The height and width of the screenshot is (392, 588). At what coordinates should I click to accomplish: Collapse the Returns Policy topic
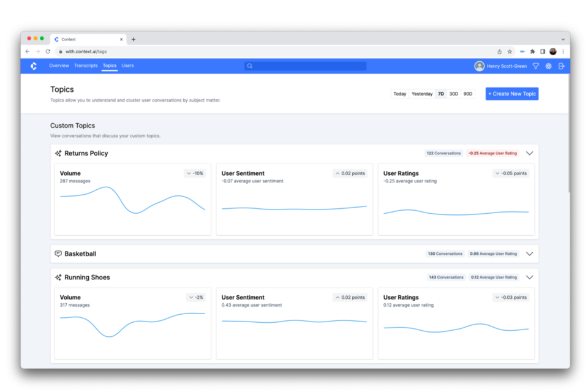(x=530, y=153)
